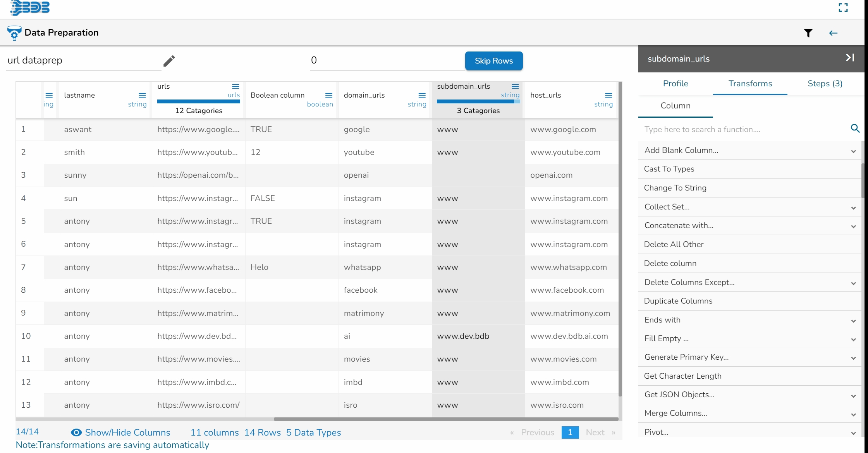Select the Delete column transform
Viewport: 868px width, 453px height.
point(670,263)
